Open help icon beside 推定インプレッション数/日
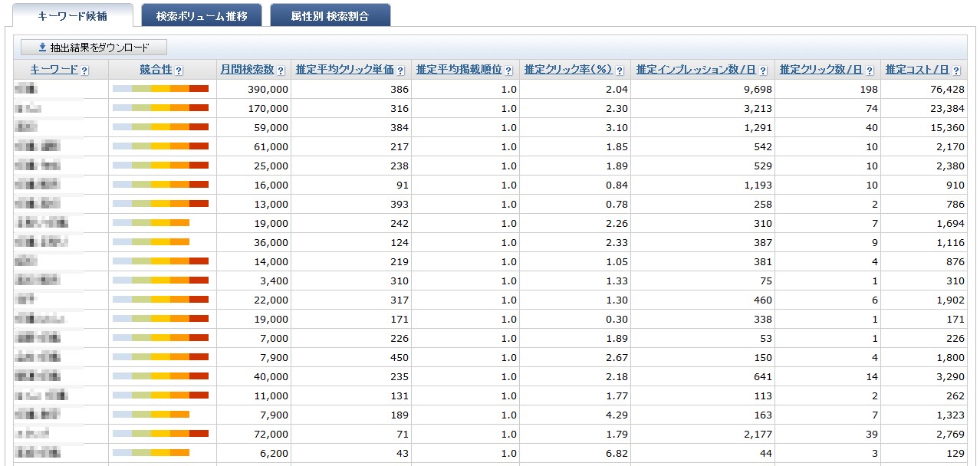 pyautogui.click(x=764, y=71)
